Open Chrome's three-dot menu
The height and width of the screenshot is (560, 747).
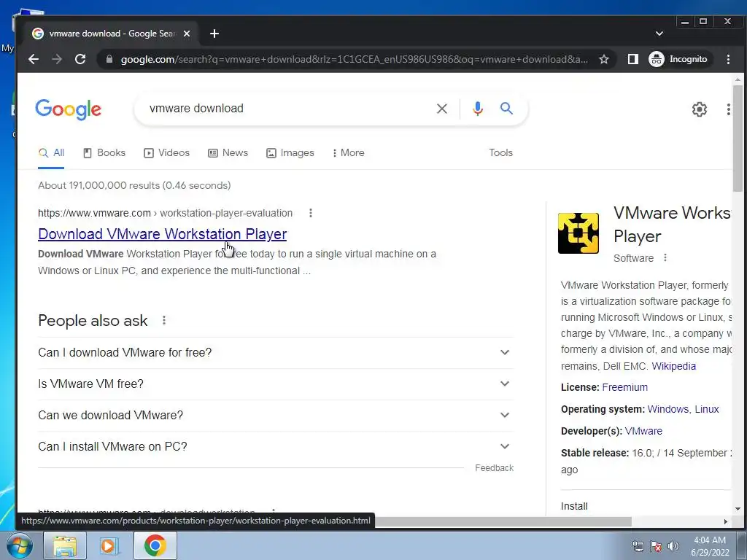click(728, 59)
